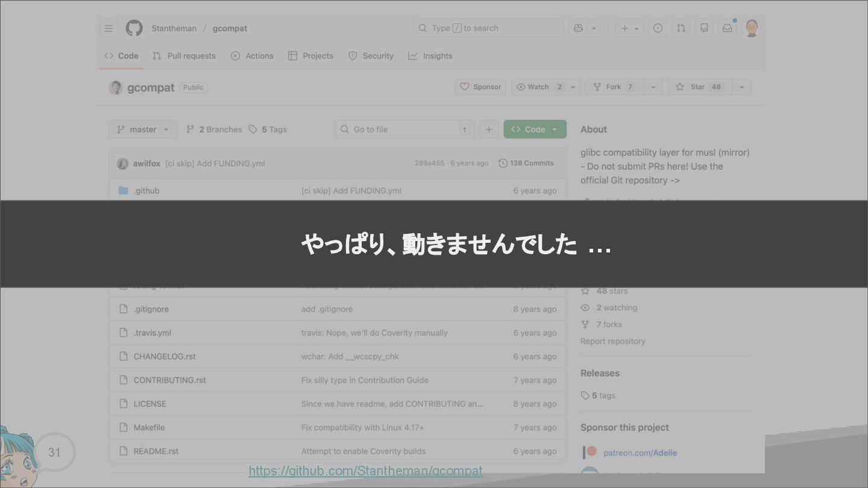Open the awilfox author link

point(146,163)
